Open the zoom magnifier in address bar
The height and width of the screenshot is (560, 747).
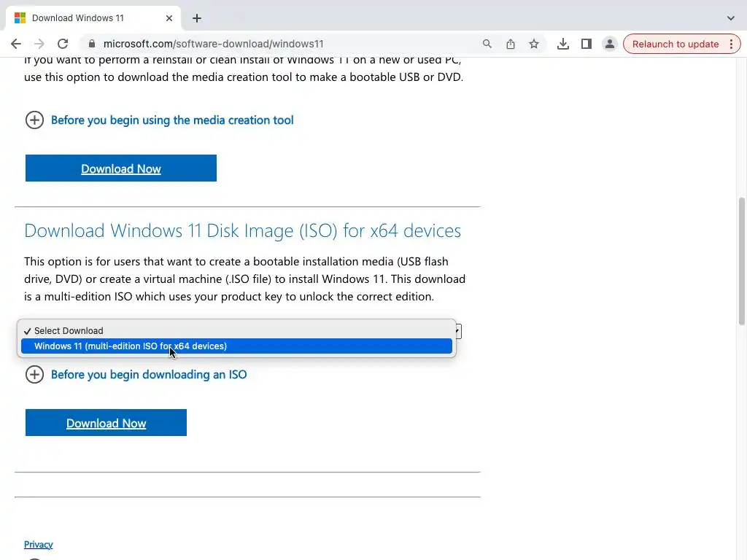coord(487,44)
